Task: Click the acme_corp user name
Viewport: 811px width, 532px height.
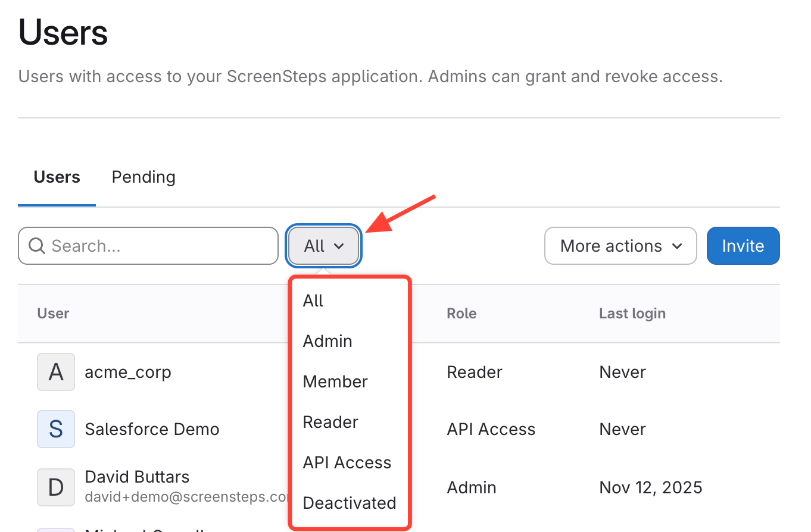Action: 128,373
